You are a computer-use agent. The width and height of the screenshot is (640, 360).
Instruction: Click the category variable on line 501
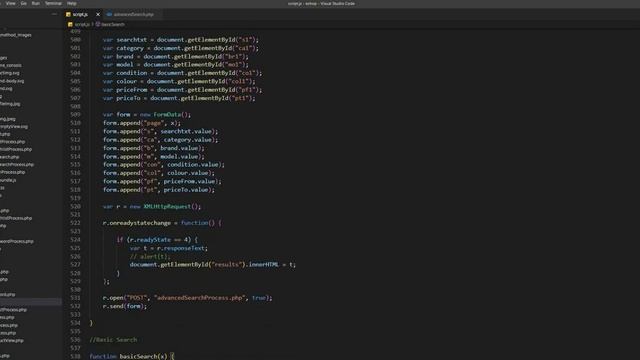point(130,48)
